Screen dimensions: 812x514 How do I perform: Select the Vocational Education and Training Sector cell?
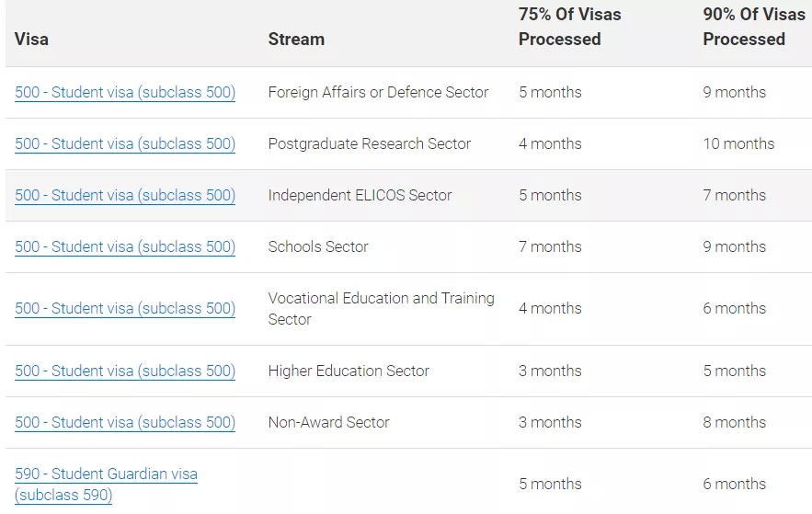381,309
